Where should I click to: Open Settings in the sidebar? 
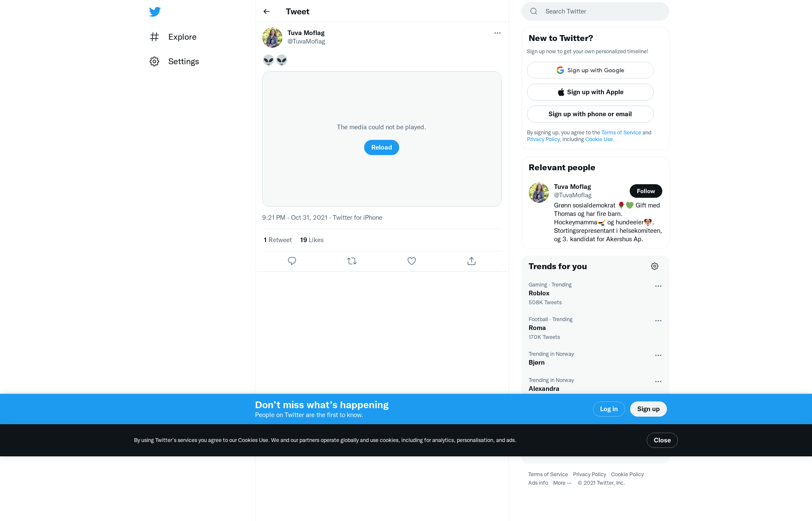pos(174,61)
